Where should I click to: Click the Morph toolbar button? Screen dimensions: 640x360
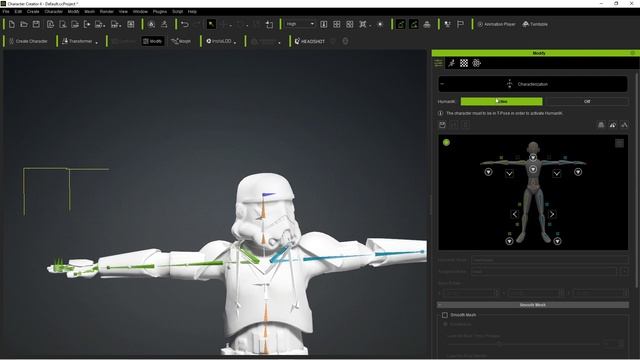[x=181, y=41]
